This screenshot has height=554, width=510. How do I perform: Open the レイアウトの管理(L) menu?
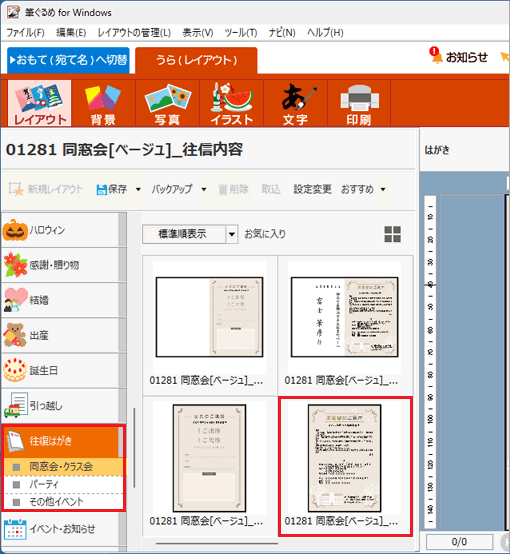[134, 33]
